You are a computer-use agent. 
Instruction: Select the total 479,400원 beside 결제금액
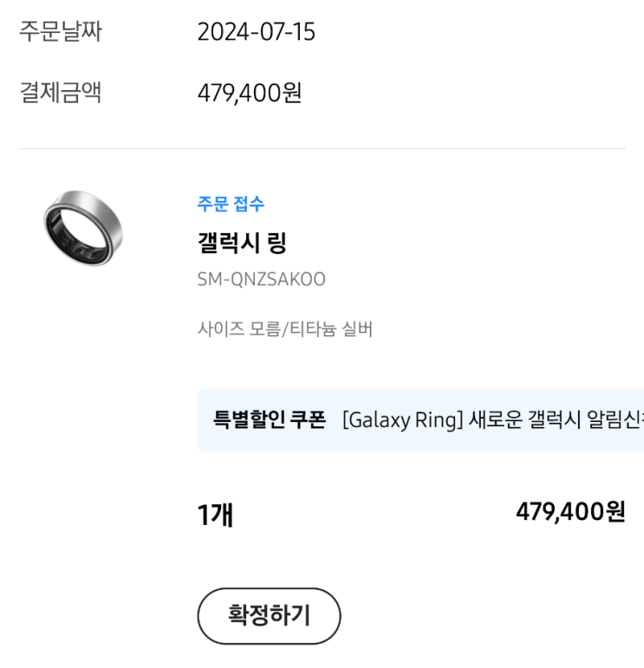tap(250, 93)
